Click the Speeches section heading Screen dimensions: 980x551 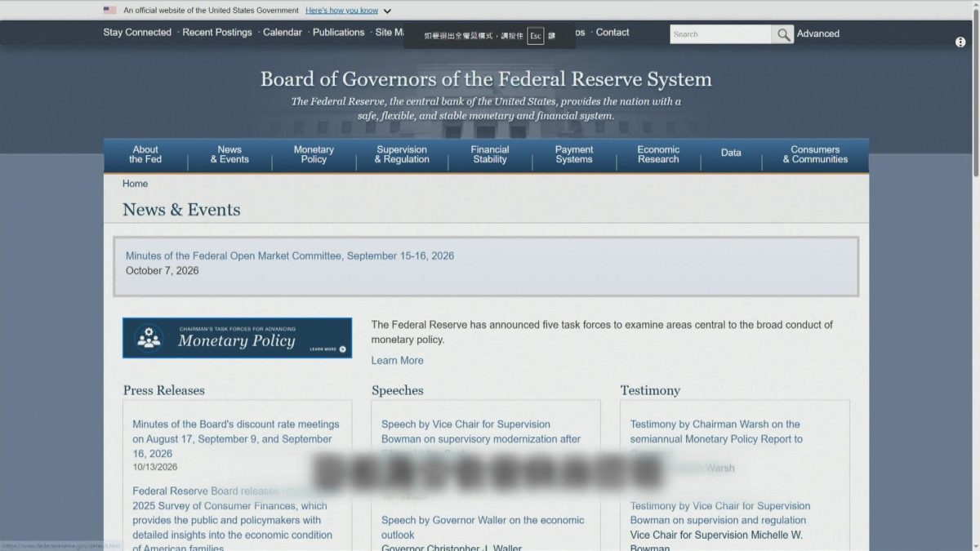(x=398, y=390)
